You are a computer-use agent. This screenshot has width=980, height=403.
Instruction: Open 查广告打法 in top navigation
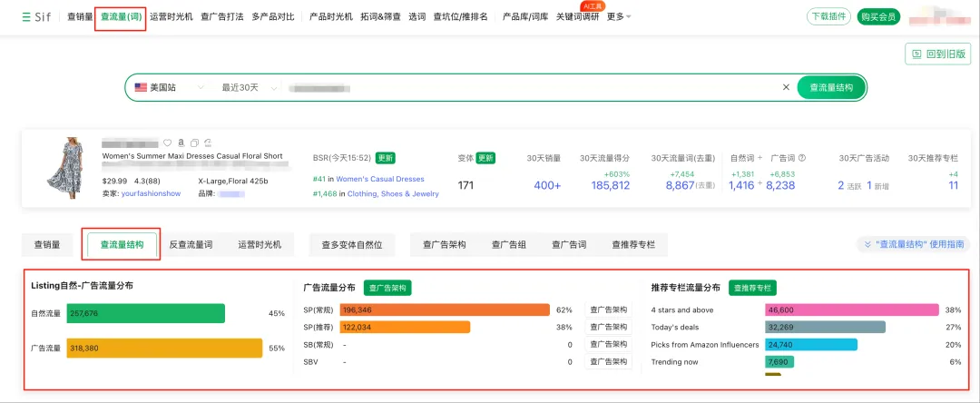pyautogui.click(x=222, y=17)
